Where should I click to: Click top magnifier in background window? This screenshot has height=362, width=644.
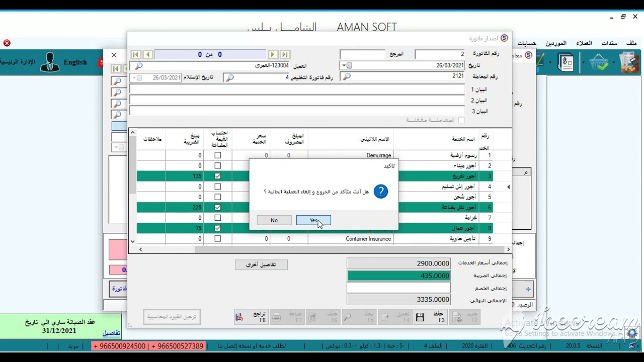tap(117, 81)
